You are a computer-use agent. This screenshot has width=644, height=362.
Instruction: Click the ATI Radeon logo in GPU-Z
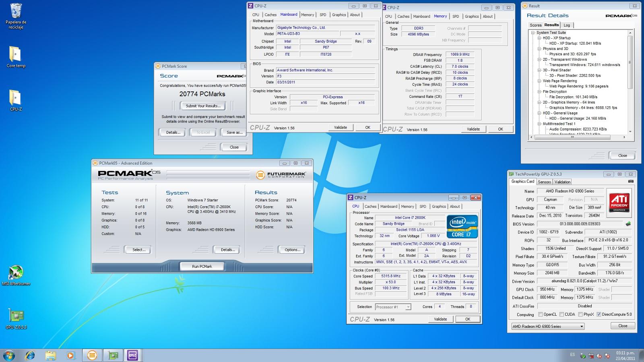(619, 203)
